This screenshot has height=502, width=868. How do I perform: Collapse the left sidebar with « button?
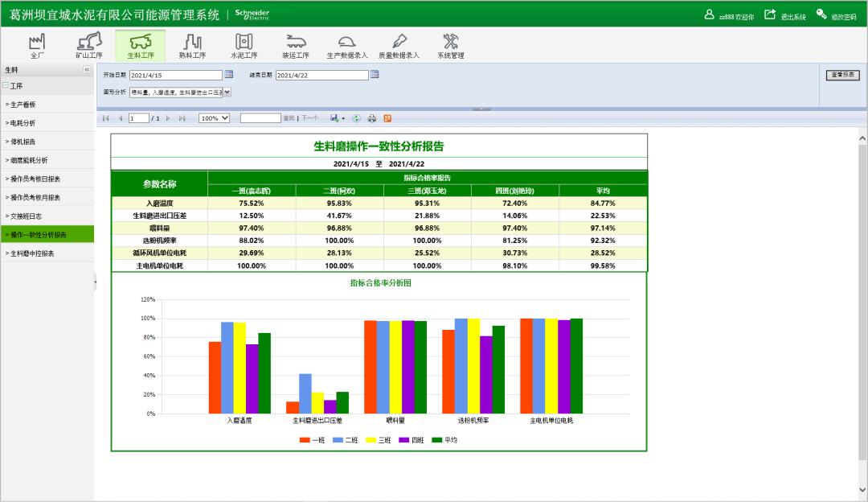(87, 70)
